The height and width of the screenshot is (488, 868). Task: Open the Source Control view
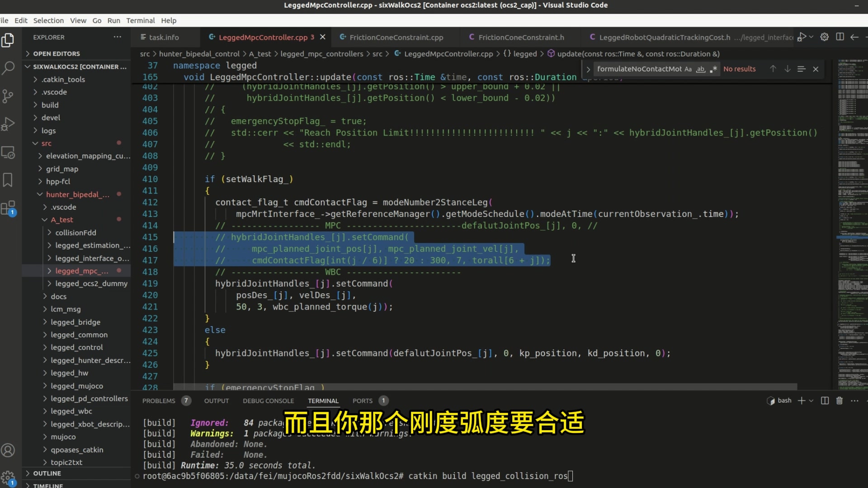(x=9, y=96)
